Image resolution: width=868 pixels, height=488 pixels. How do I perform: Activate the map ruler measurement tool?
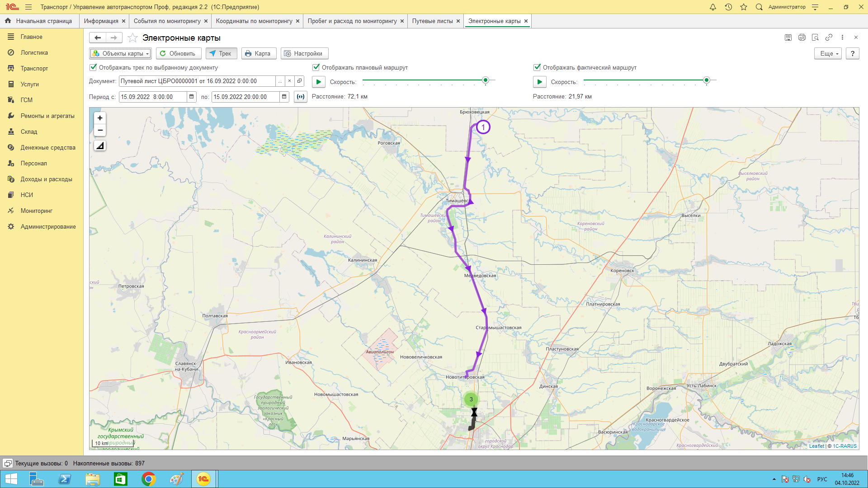pyautogui.click(x=100, y=145)
